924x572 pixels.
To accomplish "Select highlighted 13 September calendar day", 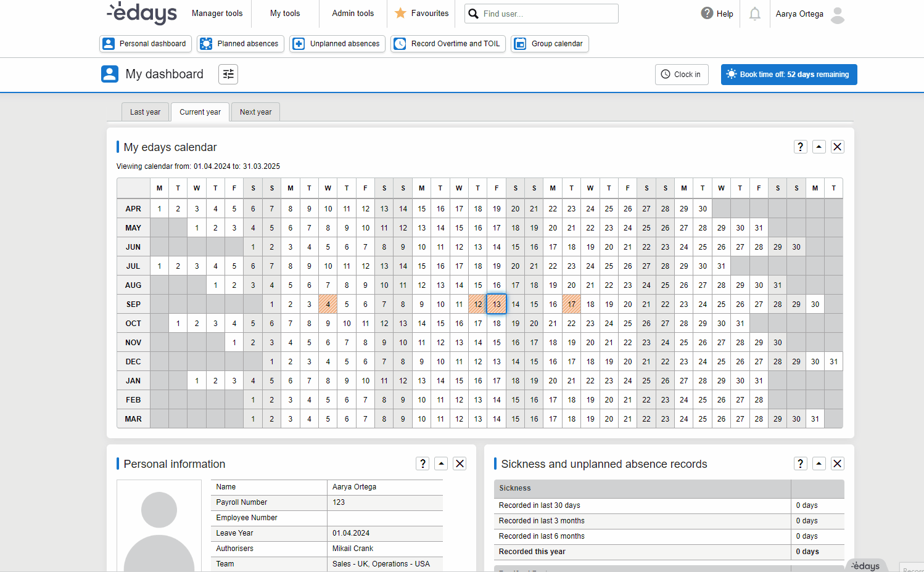I will click(497, 304).
